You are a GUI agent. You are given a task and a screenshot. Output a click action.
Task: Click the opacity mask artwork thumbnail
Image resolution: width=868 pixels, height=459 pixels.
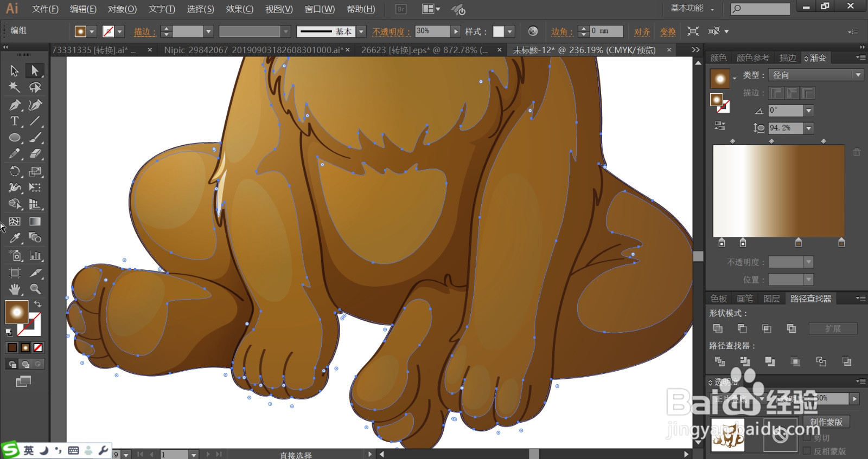[x=727, y=435]
